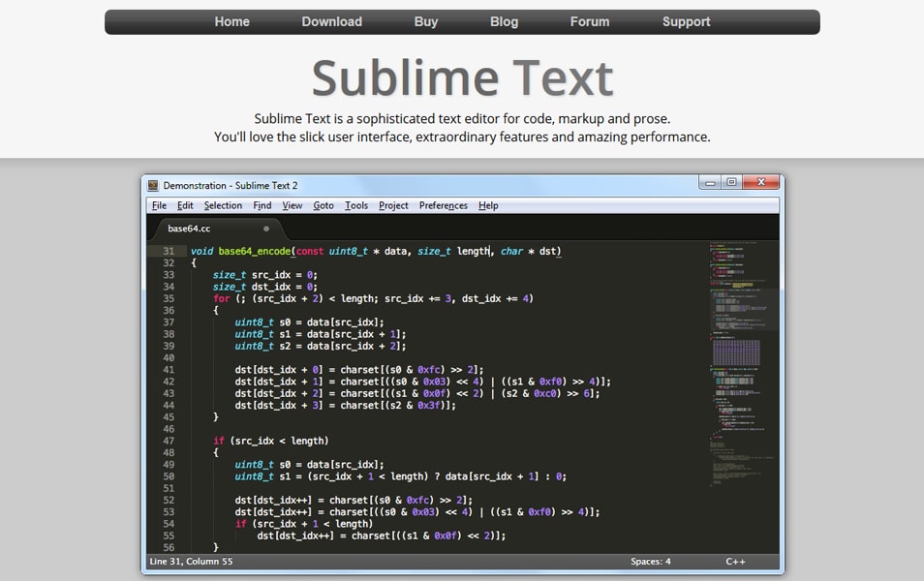
Task: Open the Forum link
Action: point(590,22)
